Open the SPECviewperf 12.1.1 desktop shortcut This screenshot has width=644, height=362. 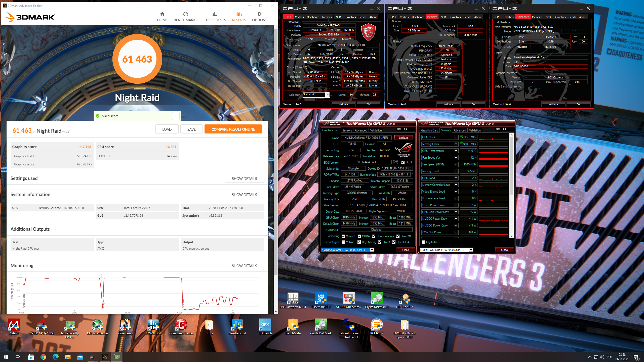293,300
